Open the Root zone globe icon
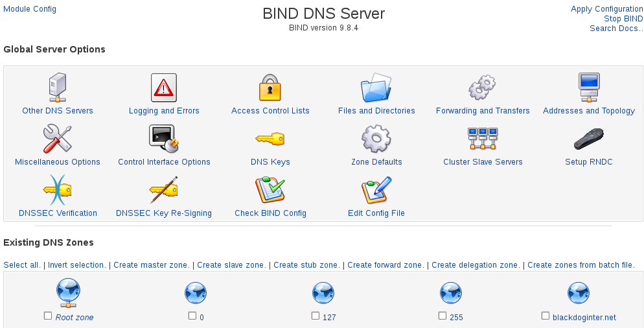The width and height of the screenshot is (644, 328). point(68,293)
